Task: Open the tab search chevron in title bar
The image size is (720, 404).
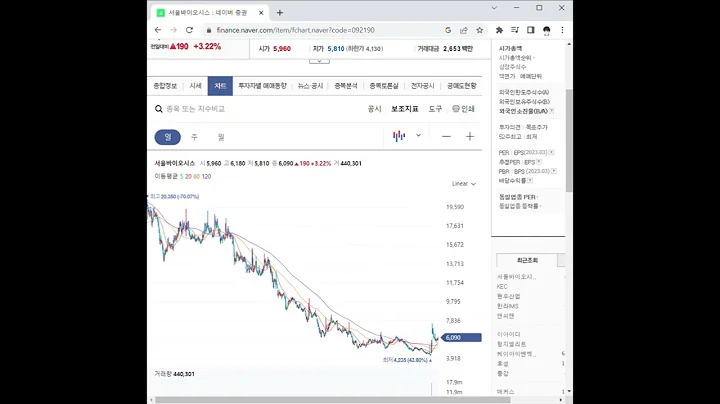Action: point(494,8)
